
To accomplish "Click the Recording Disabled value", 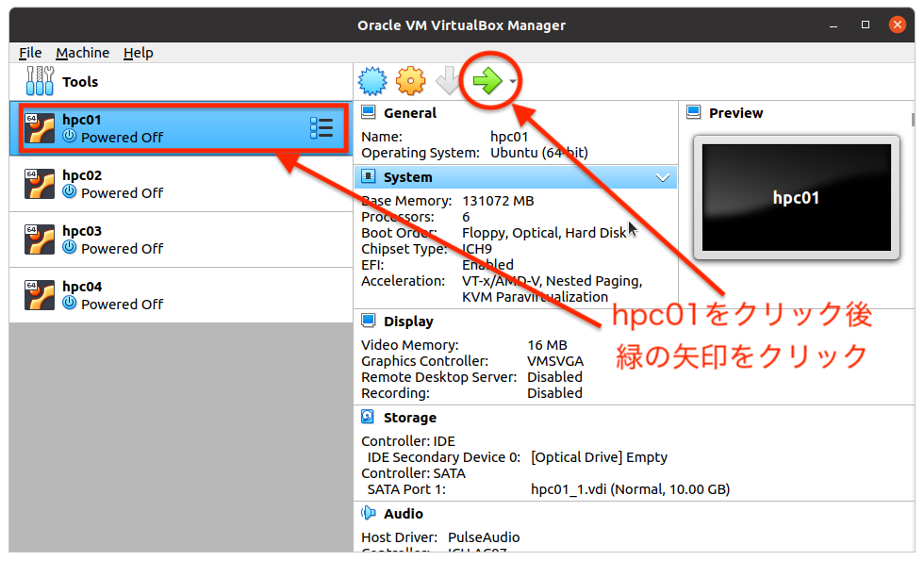I will pyautogui.click(x=554, y=393).
